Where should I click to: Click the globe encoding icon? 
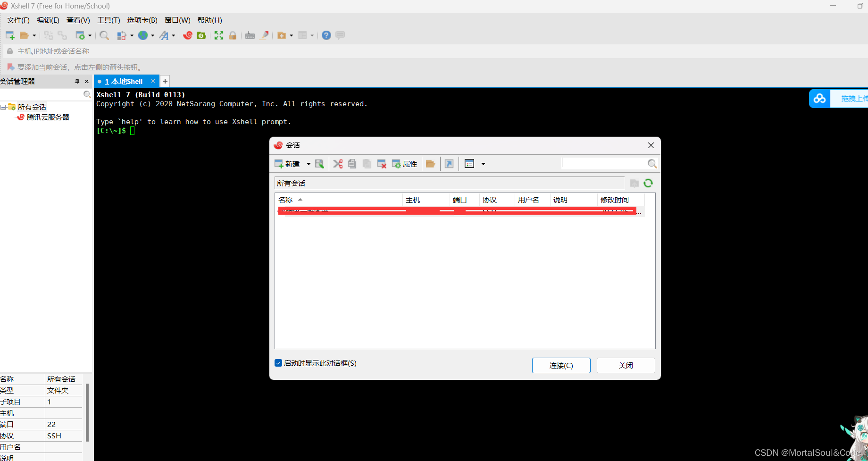(143, 35)
